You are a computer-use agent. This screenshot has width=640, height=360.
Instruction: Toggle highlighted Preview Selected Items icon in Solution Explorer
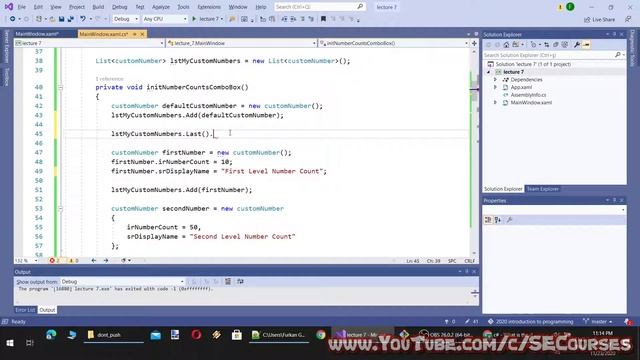[x=586, y=44]
